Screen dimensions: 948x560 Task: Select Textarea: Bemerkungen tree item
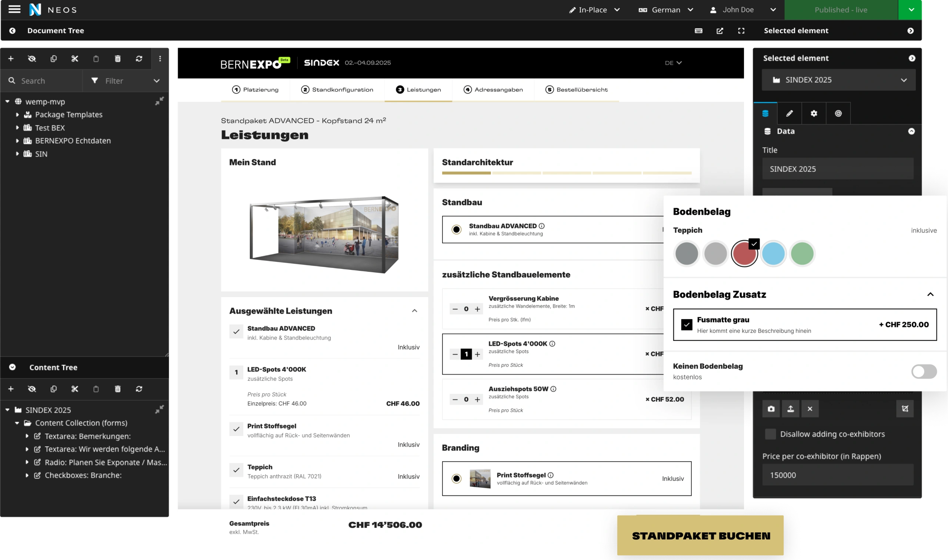click(x=88, y=436)
